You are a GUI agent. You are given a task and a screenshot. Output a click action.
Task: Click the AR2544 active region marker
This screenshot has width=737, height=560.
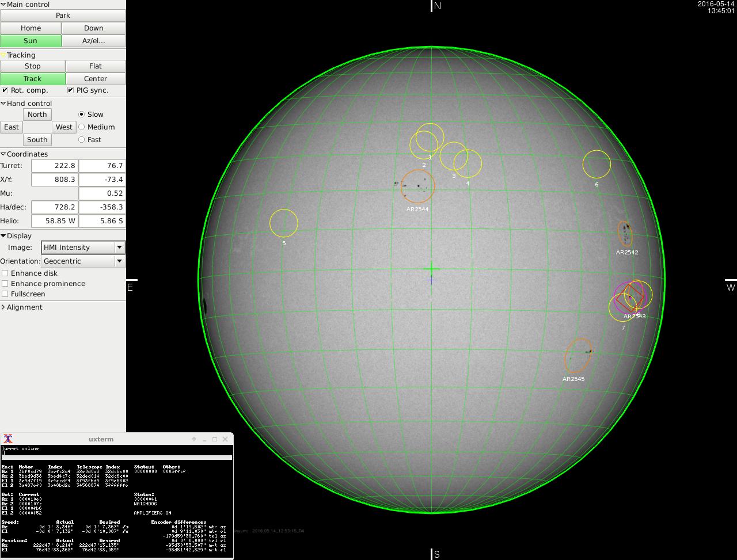click(x=417, y=186)
